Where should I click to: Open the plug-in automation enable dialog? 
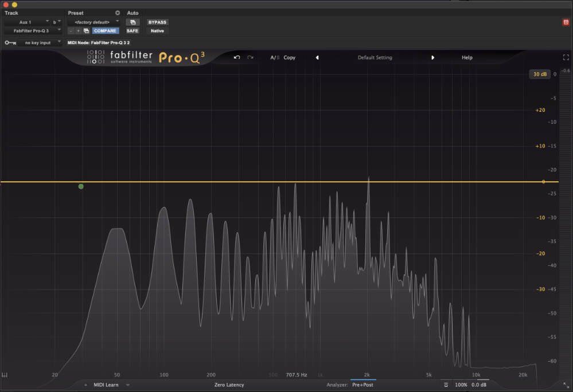pos(132,22)
